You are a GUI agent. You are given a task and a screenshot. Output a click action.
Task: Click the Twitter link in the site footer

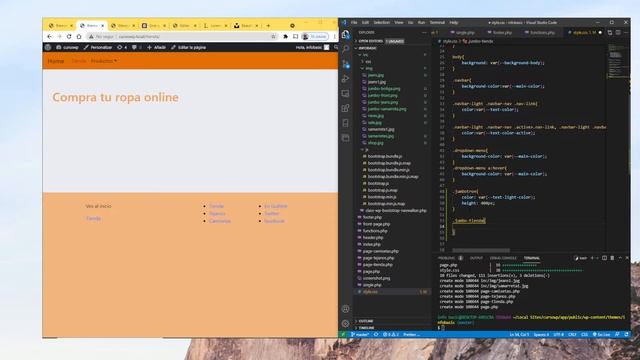271,213
